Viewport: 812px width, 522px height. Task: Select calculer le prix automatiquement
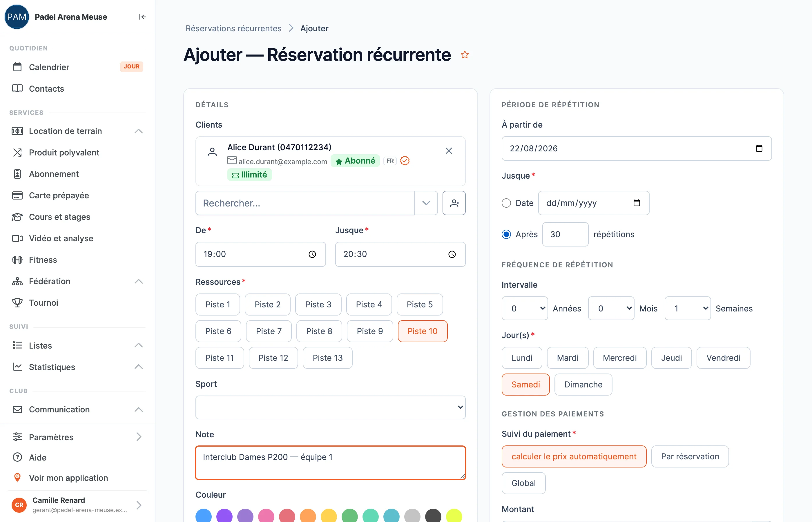[574, 456]
